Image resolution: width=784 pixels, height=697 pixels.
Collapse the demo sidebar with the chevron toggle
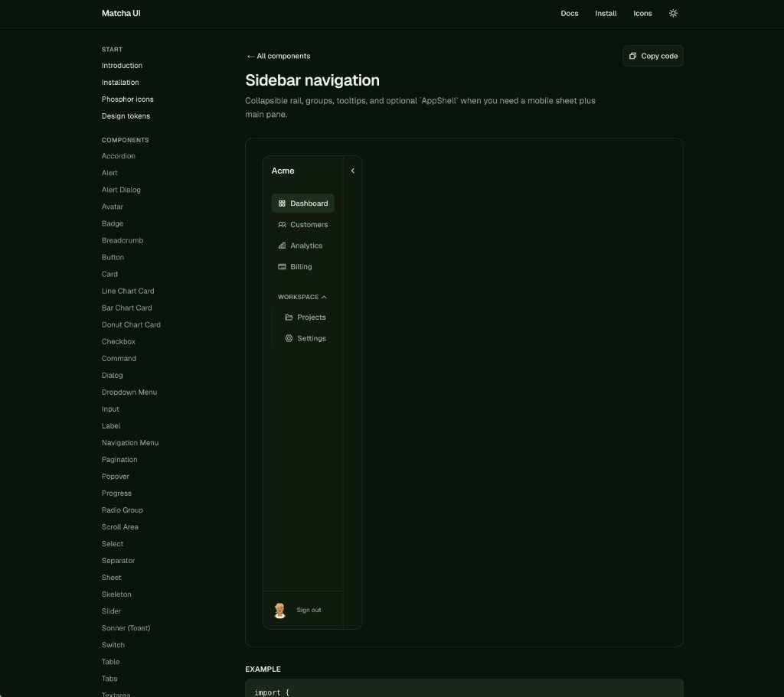point(353,171)
